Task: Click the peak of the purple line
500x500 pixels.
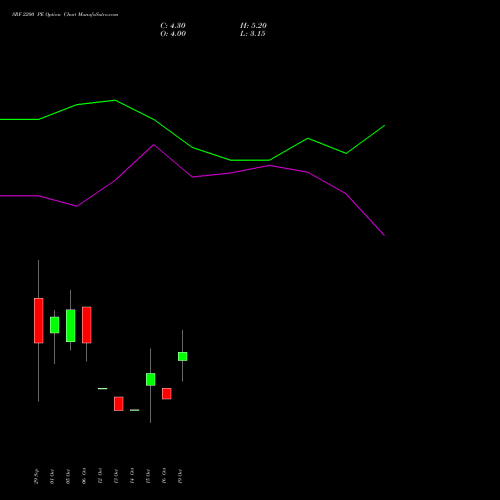Action: [154, 145]
